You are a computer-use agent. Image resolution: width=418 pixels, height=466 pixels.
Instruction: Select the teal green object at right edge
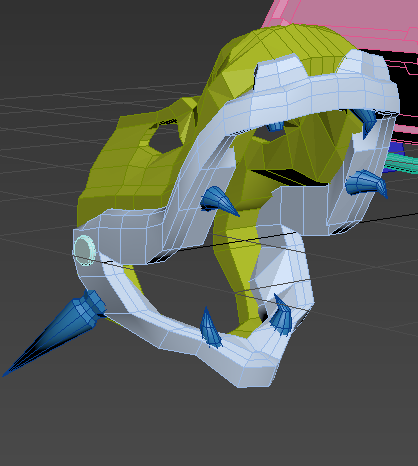[x=402, y=162]
